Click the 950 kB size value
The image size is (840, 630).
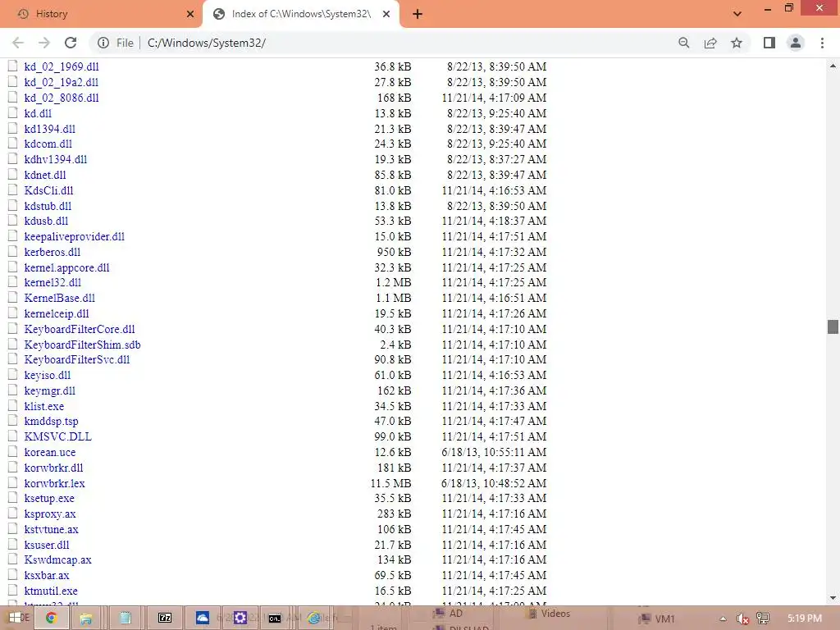click(394, 253)
